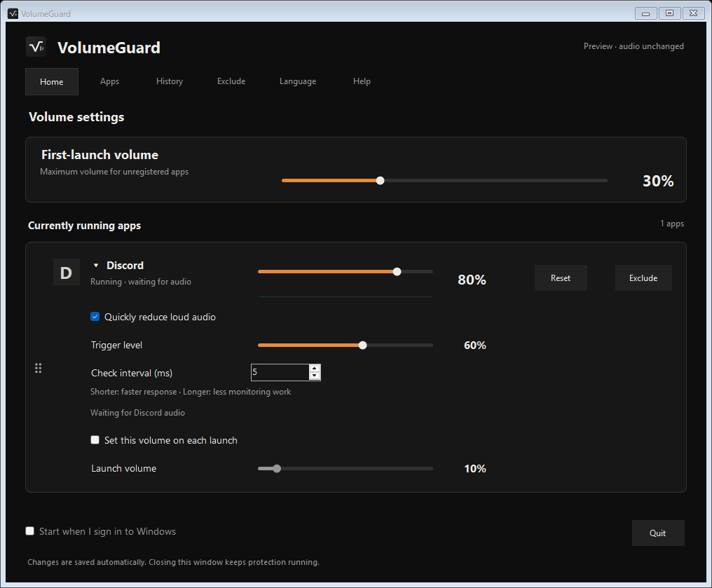Minimize the VolumeGuard window
Image resolution: width=712 pixels, height=588 pixels.
click(x=645, y=13)
